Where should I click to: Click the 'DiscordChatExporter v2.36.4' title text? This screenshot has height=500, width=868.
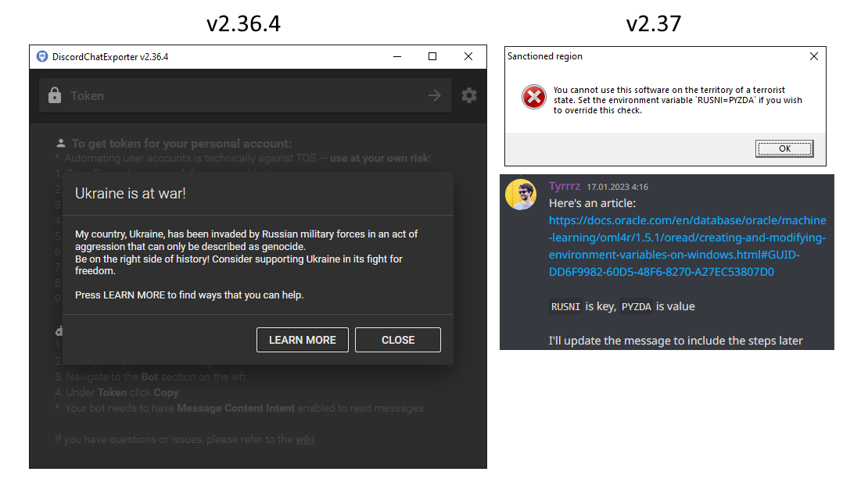(x=110, y=57)
